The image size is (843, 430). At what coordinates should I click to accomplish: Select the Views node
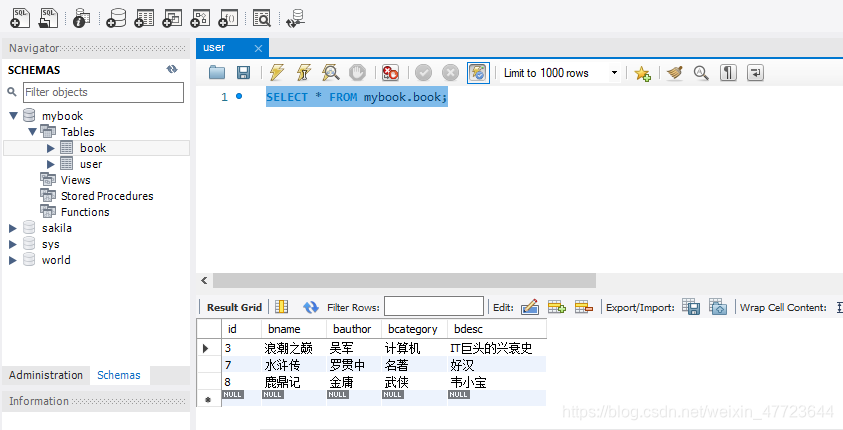[75, 180]
